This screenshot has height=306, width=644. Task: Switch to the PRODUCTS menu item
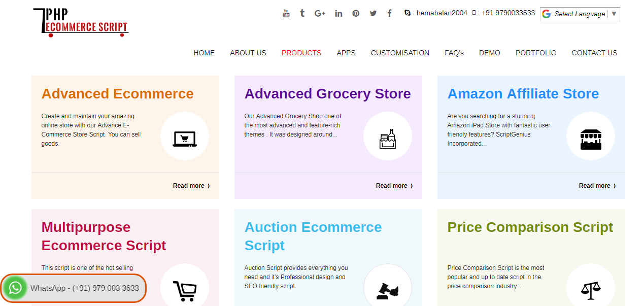[301, 53]
